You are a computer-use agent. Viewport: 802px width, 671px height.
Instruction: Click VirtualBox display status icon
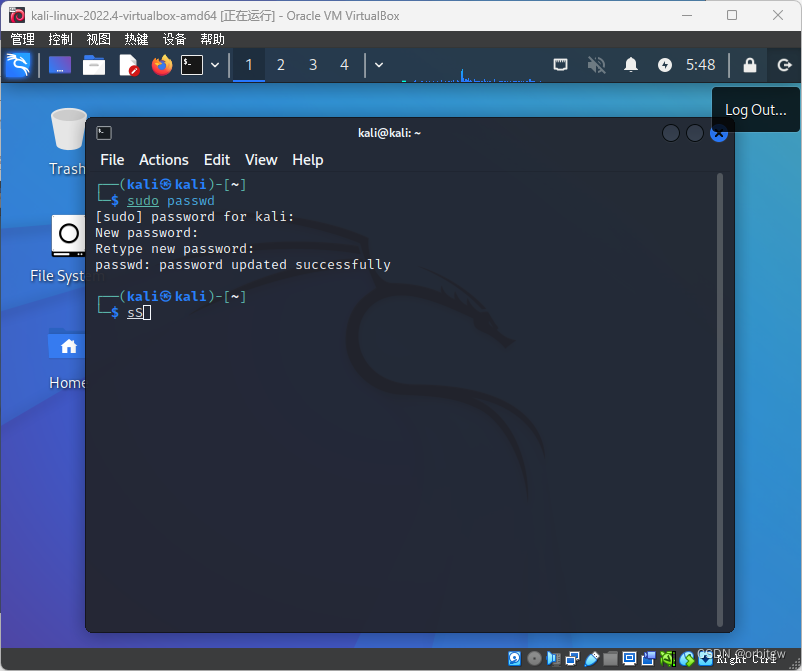[630, 658]
